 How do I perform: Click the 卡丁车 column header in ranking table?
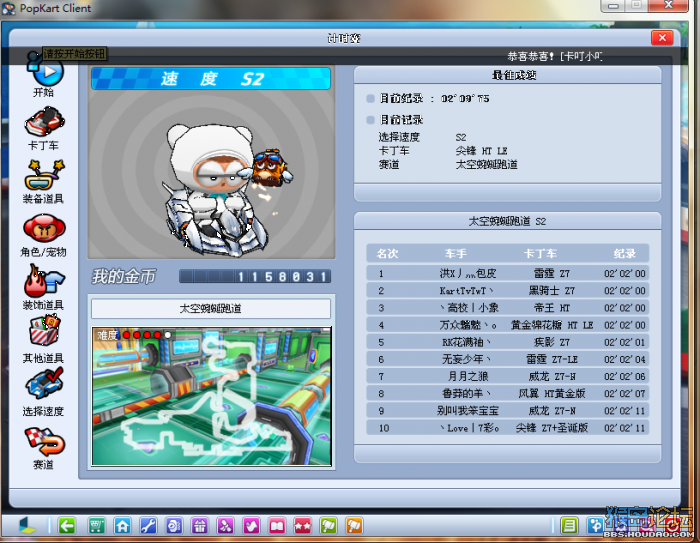click(541, 254)
